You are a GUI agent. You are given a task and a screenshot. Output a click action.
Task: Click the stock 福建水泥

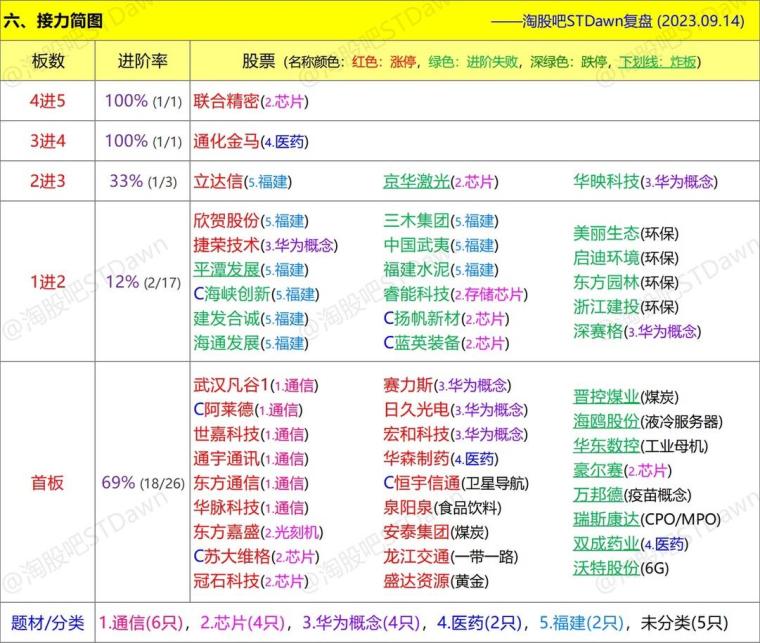coord(416,270)
